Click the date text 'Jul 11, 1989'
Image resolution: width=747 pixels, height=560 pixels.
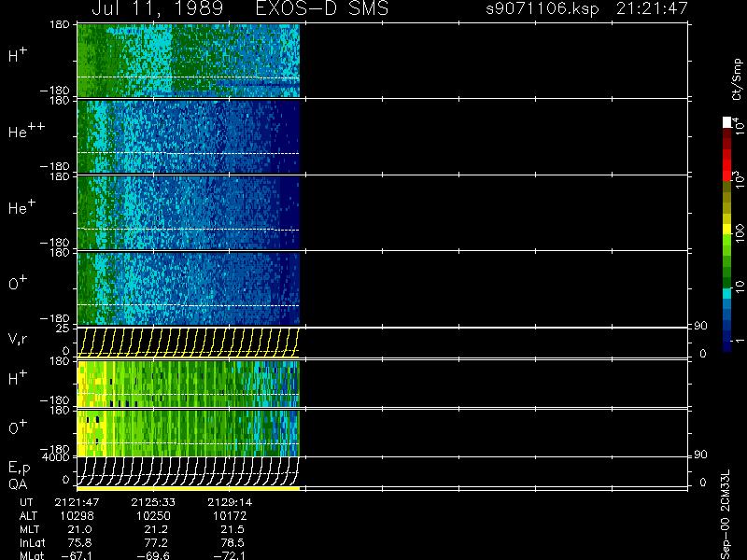157,8
